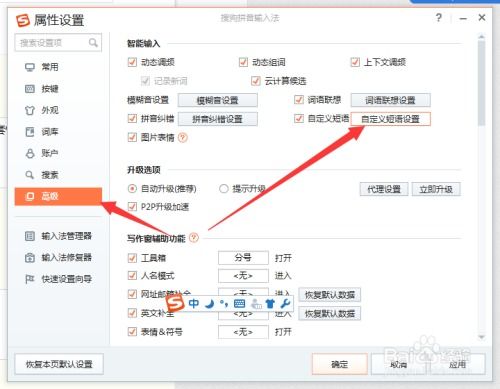Toggle the 自定义短语 checkbox
The height and width of the screenshot is (389, 500).
tap(299, 118)
